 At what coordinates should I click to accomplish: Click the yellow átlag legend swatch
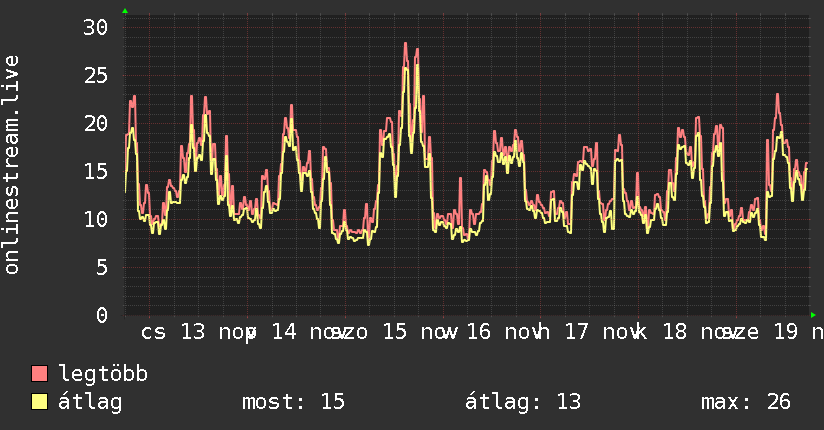(x=39, y=401)
